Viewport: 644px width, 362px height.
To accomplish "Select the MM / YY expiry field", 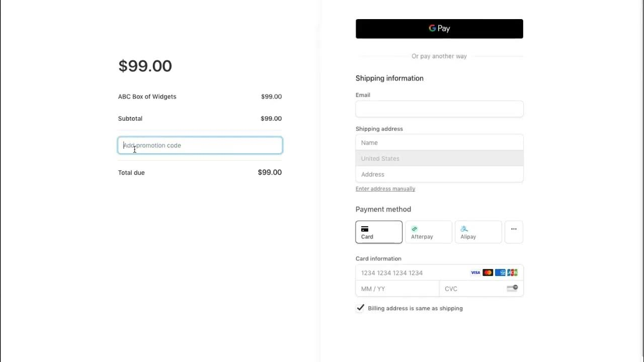I will coord(397,289).
